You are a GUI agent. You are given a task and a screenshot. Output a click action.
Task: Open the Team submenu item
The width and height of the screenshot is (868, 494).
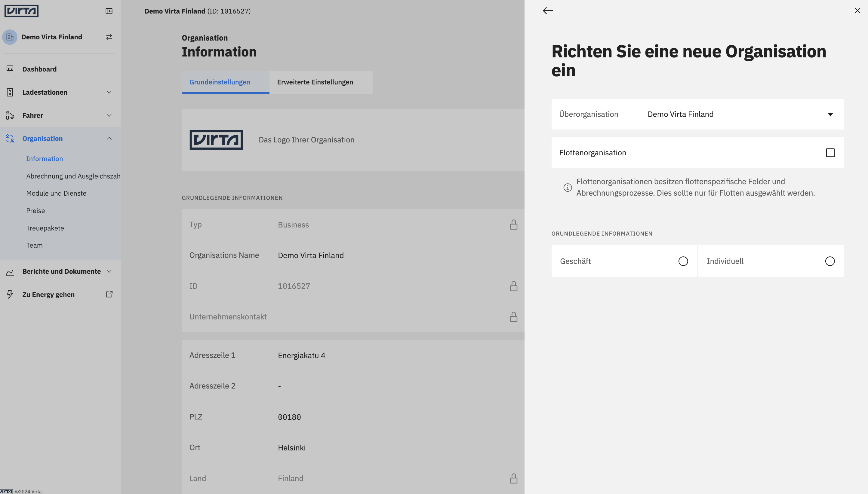34,245
